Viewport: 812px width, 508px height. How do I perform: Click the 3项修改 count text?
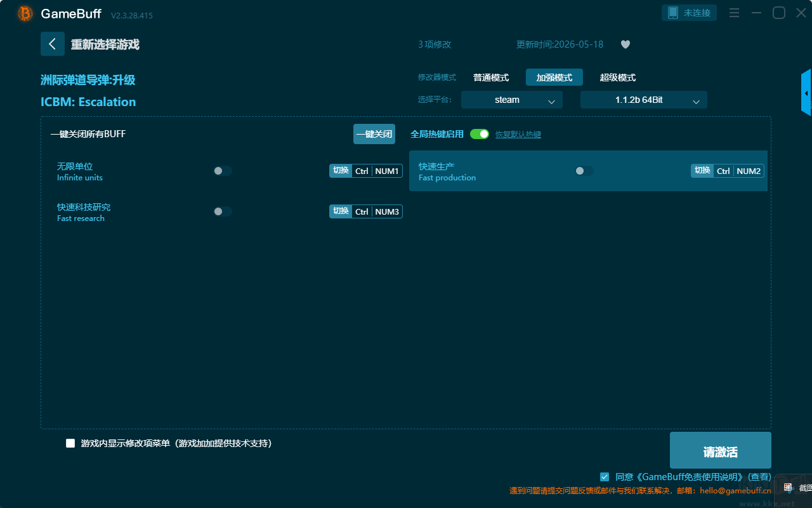coord(435,44)
